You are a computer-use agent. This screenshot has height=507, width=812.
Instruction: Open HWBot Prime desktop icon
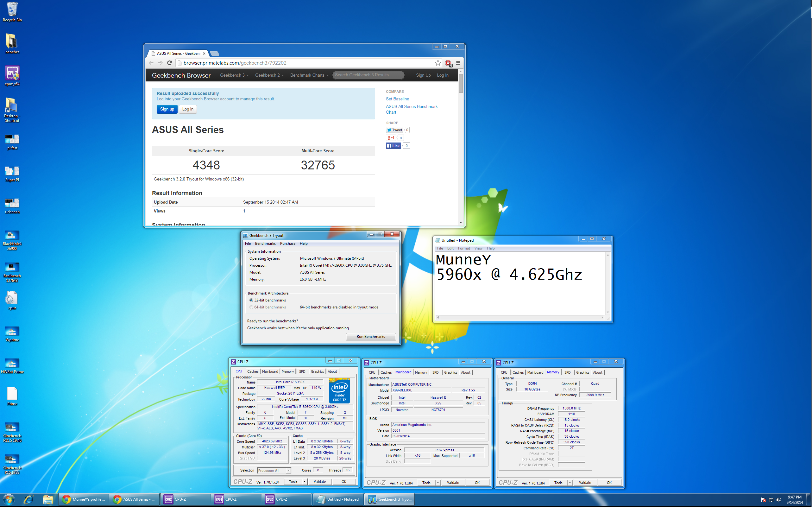tap(12, 365)
